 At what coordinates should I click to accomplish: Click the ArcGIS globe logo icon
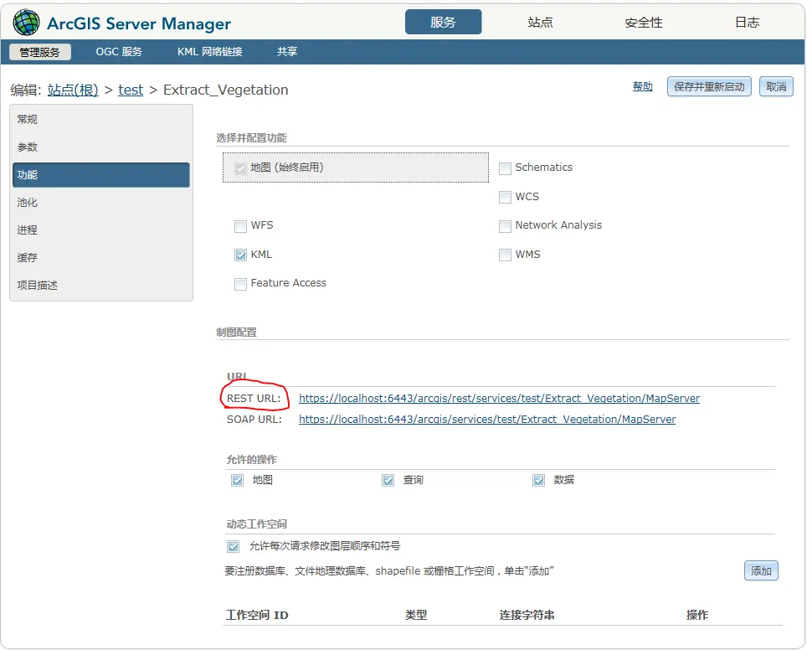(x=27, y=23)
